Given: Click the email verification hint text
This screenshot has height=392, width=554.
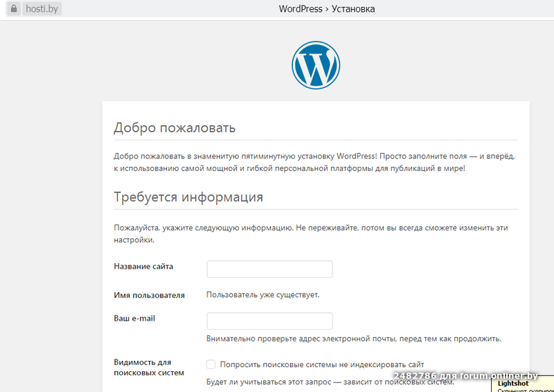Looking at the screenshot, I should [x=353, y=339].
